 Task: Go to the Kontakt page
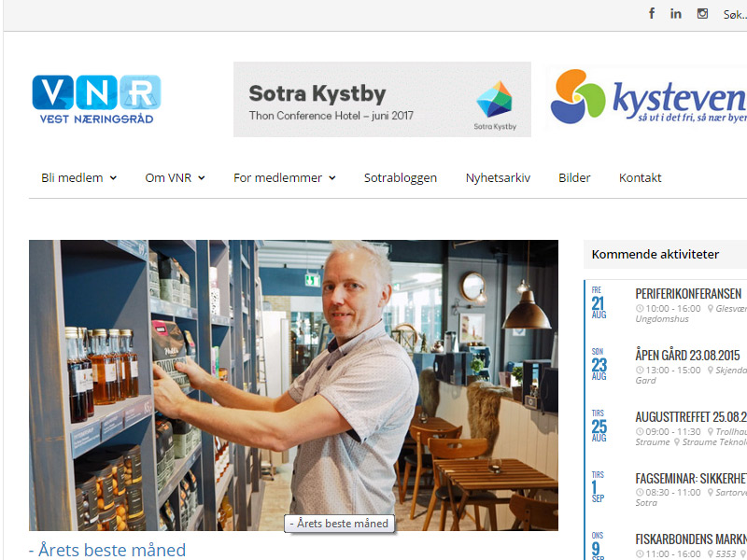pos(640,177)
